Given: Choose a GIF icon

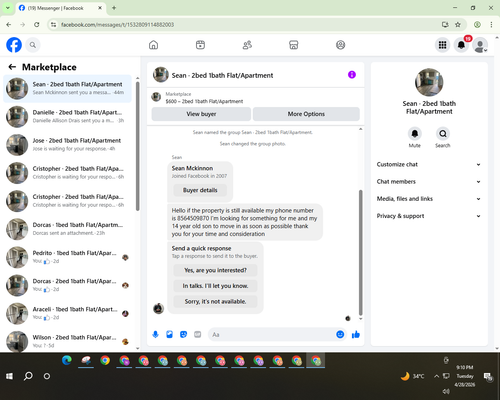Looking at the screenshot, I should (x=198, y=334).
